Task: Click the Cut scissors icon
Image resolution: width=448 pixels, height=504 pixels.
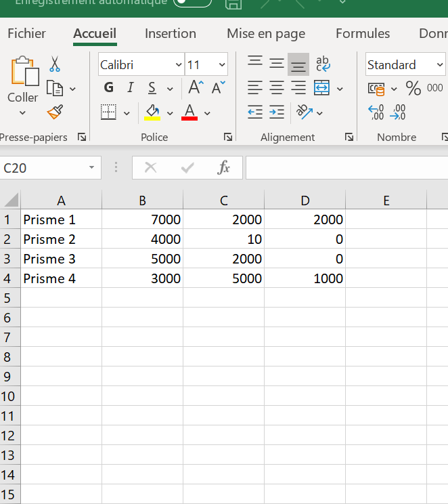Action: (x=55, y=64)
